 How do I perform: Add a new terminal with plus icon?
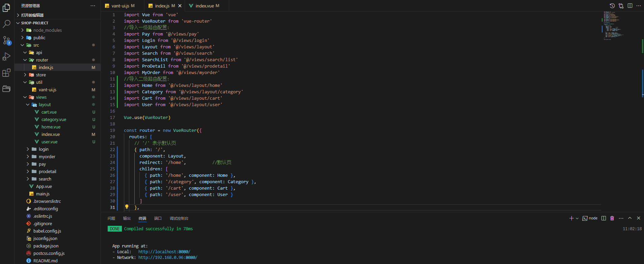pos(571,218)
